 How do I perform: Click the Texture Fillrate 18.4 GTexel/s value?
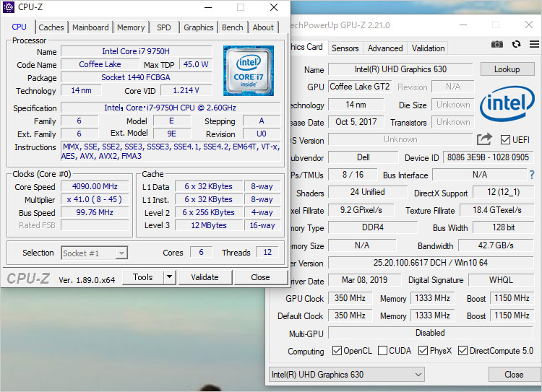pyautogui.click(x=497, y=210)
